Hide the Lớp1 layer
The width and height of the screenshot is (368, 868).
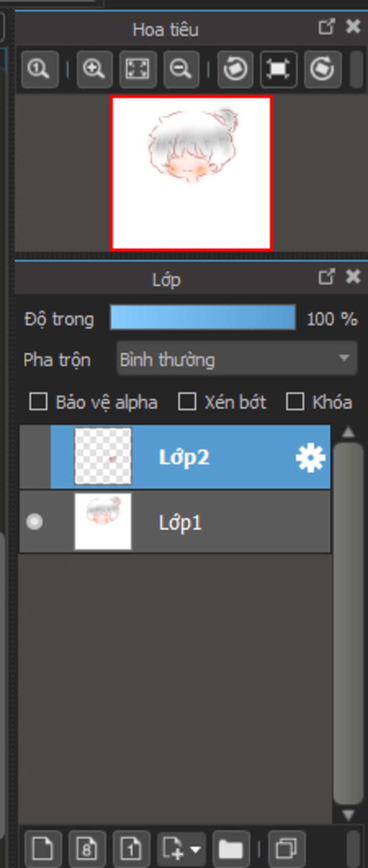click(x=34, y=521)
